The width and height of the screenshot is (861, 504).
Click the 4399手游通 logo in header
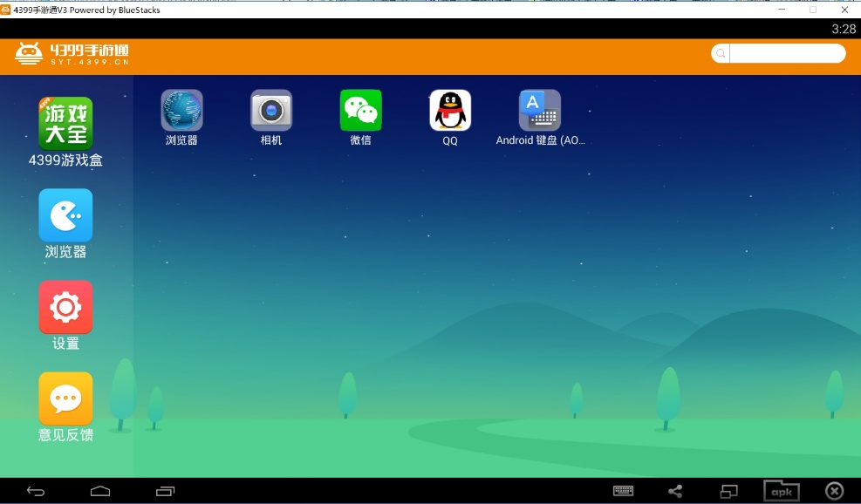tap(72, 54)
